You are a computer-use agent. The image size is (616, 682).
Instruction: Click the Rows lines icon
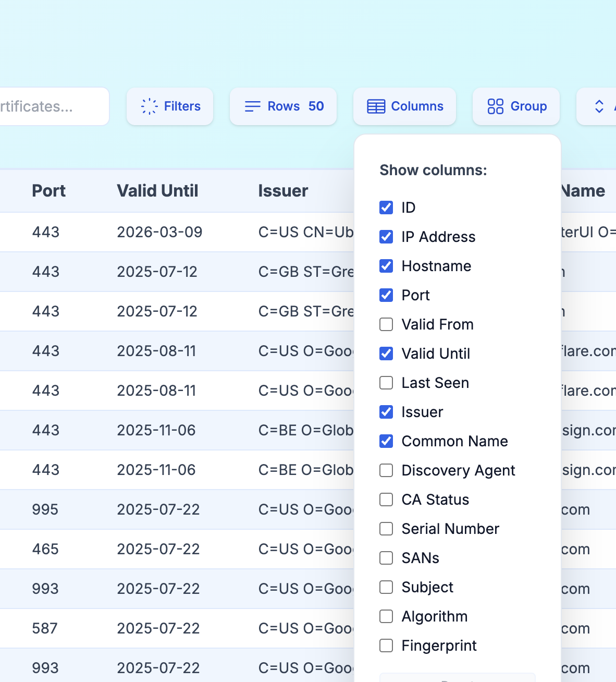[253, 106]
